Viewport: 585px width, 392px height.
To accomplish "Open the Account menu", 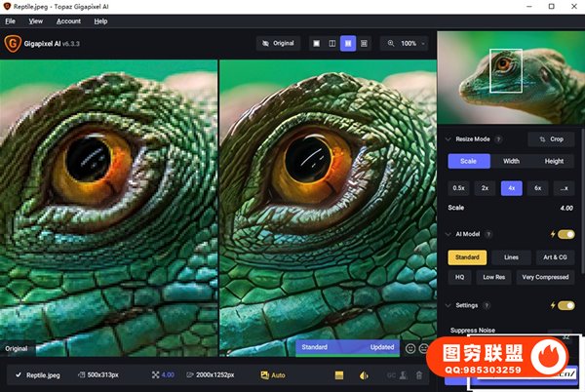I will tap(68, 20).
